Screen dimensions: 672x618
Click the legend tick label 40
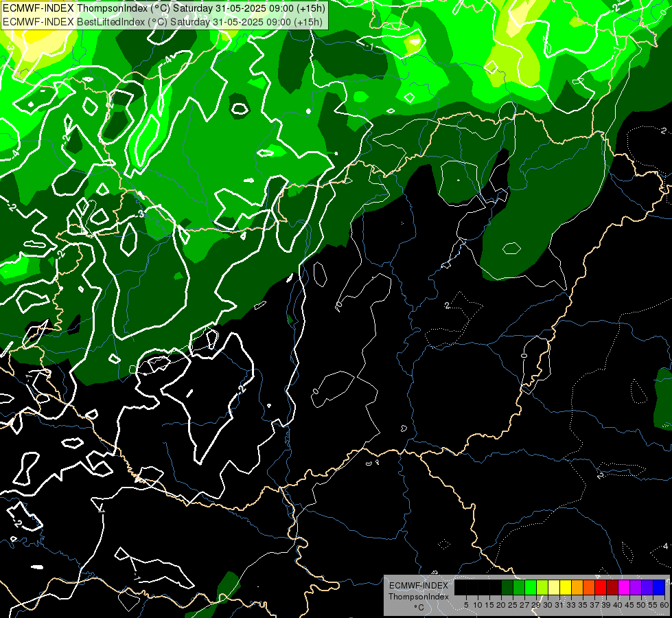618,605
